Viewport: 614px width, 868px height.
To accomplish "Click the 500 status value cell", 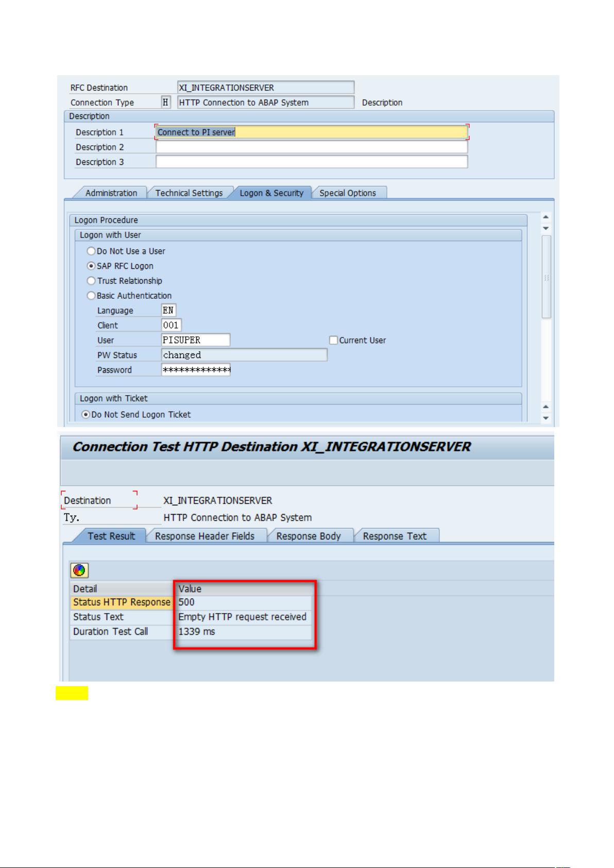I will point(243,602).
